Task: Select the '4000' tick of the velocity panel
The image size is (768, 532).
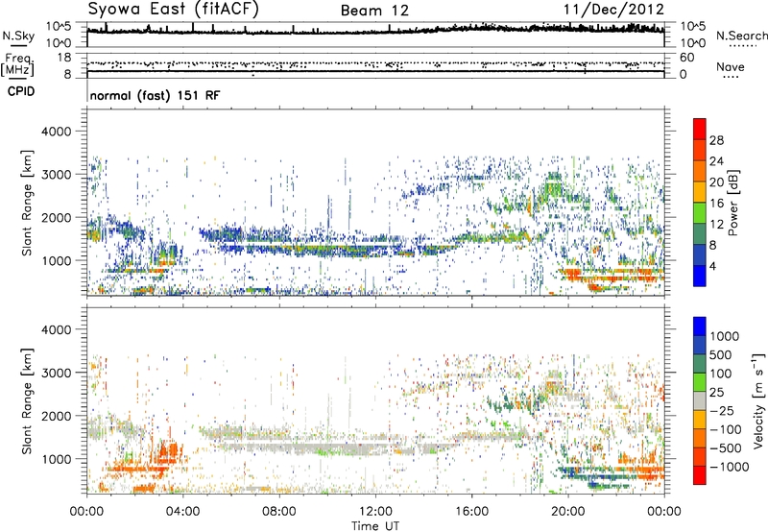Action: tap(57, 329)
